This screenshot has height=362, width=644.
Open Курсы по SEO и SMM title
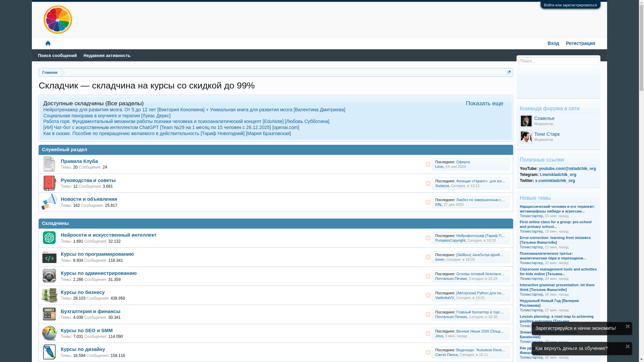tap(87, 330)
